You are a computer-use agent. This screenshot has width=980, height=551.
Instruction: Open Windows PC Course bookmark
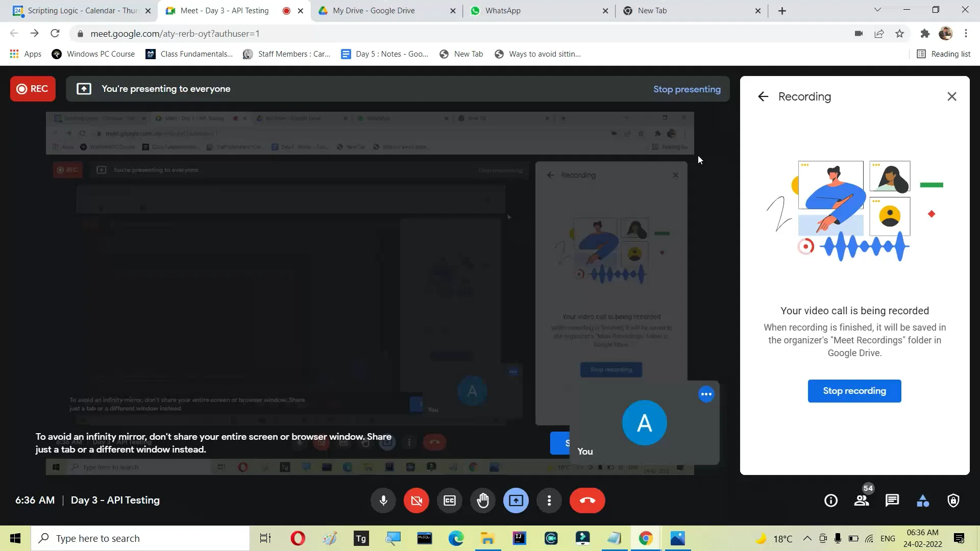click(93, 54)
